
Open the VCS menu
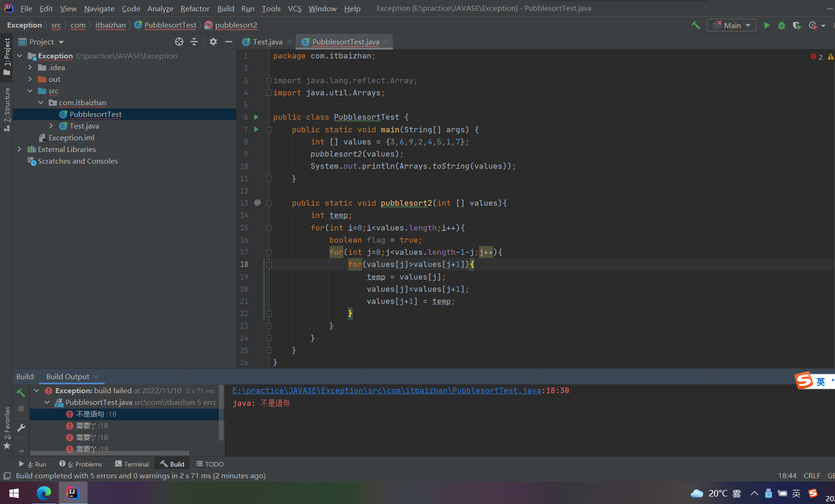pos(295,8)
